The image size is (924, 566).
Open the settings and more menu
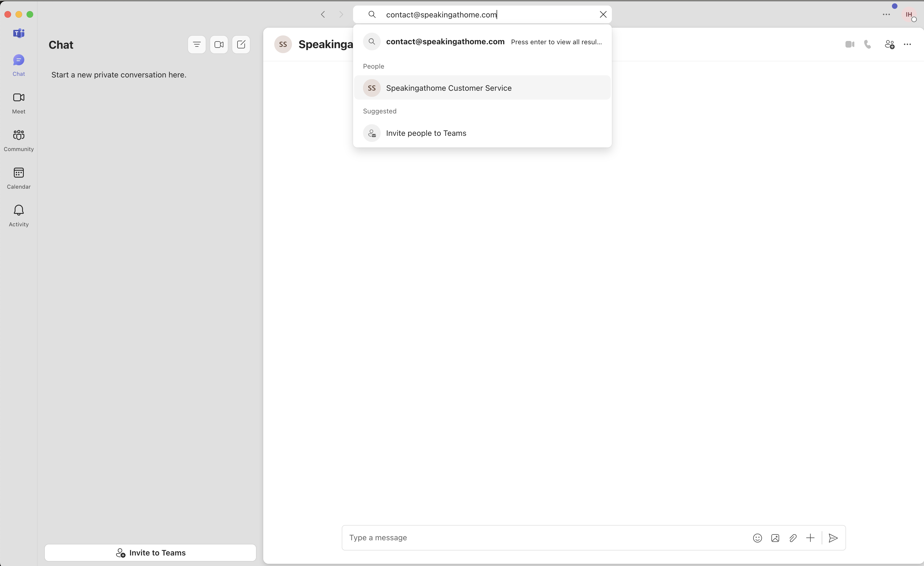tap(886, 14)
